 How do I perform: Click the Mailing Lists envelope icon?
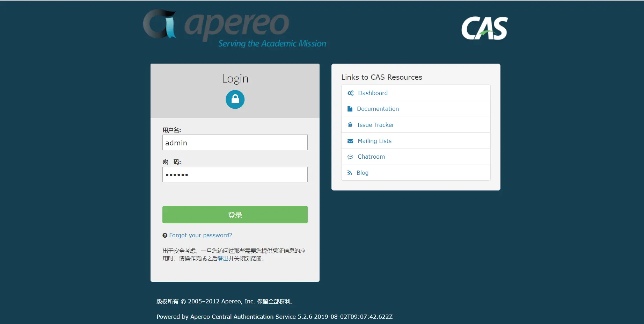pyautogui.click(x=350, y=141)
